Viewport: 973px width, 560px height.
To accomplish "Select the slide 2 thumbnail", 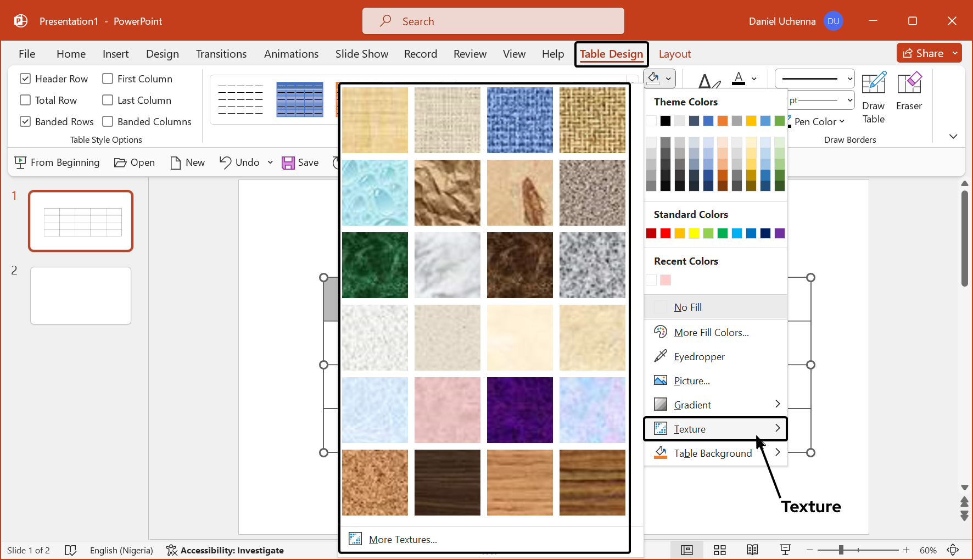I will click(x=81, y=295).
